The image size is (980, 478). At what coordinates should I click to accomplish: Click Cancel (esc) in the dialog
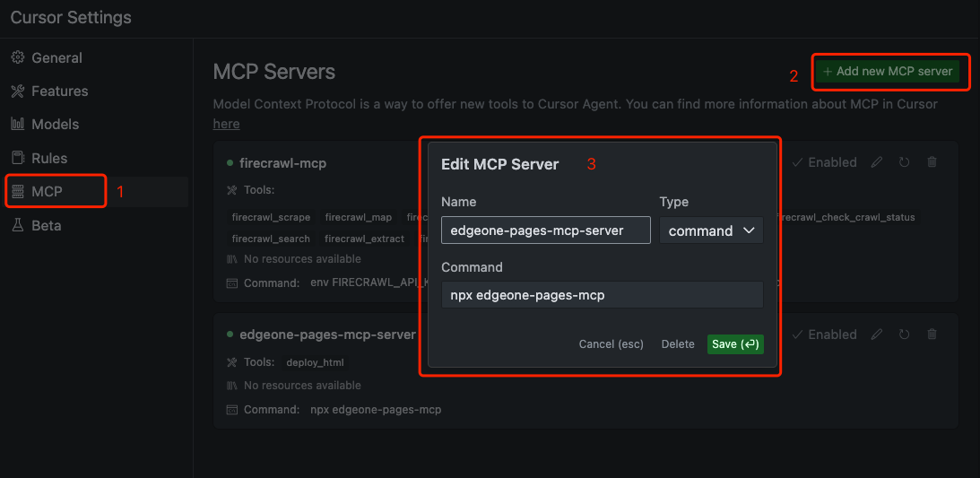[611, 344]
